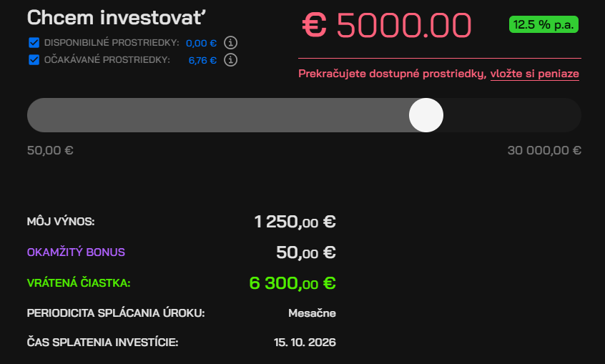Screen dimensions: 605x364
Task: Click the 30 000,00 € maximum label
Action: 544,150
